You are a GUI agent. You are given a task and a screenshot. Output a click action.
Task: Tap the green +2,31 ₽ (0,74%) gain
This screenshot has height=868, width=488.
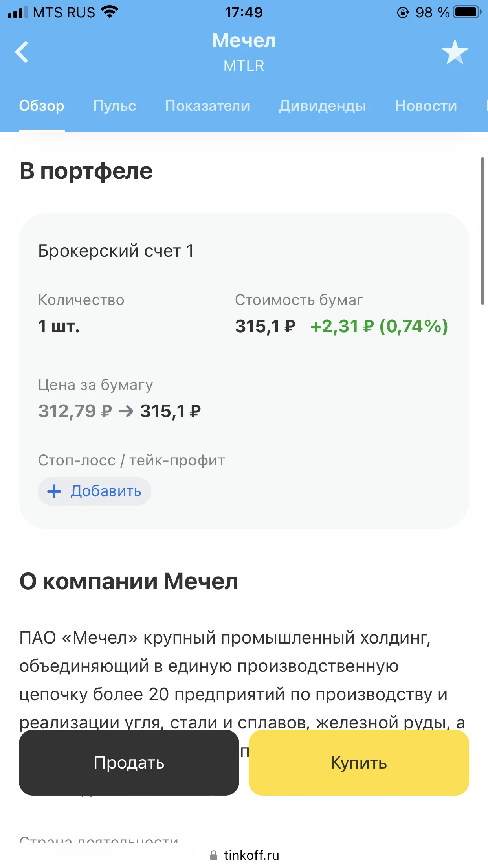click(x=379, y=326)
